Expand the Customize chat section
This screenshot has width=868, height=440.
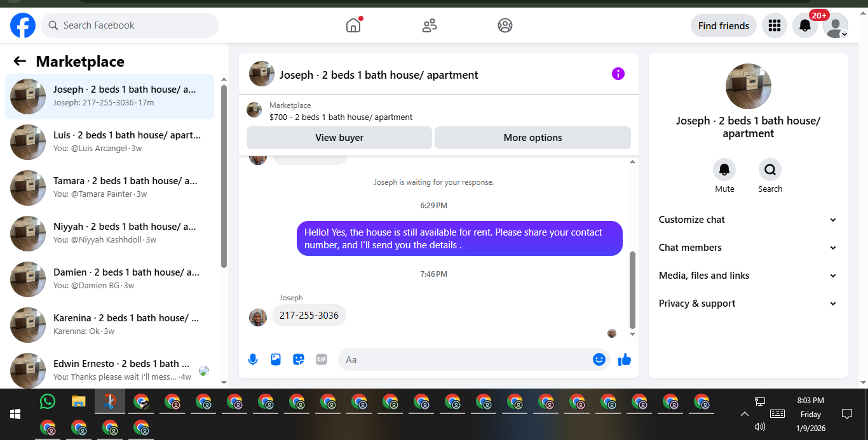(x=748, y=220)
